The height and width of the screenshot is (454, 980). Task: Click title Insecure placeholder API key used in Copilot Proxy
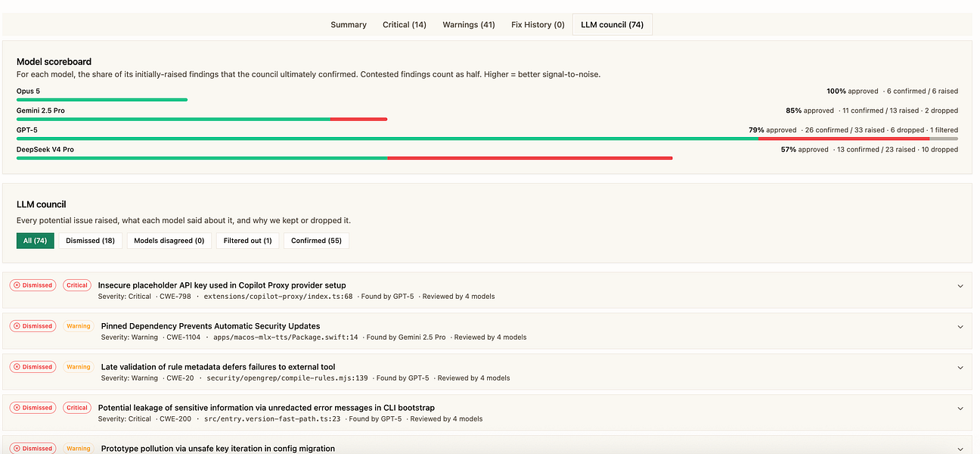[x=222, y=285]
